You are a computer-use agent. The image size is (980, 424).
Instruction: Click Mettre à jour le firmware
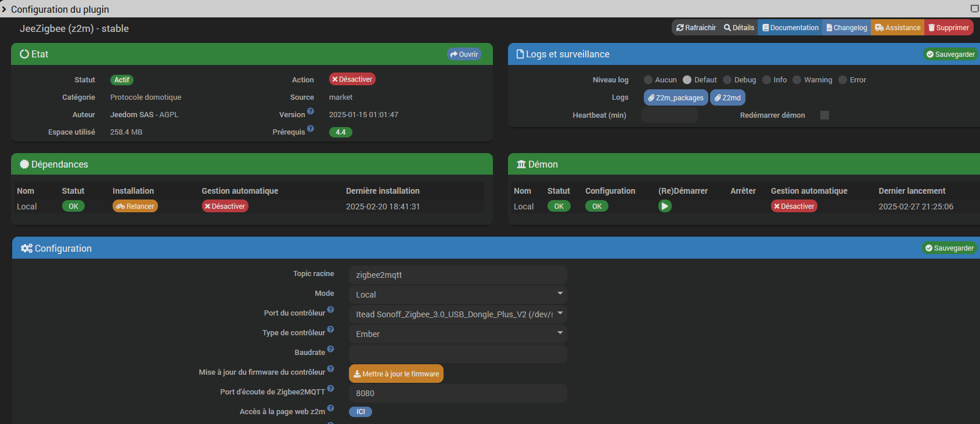point(396,374)
